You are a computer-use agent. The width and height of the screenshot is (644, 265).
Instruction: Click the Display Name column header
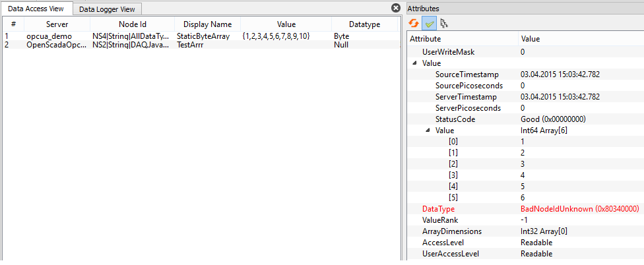coord(207,24)
